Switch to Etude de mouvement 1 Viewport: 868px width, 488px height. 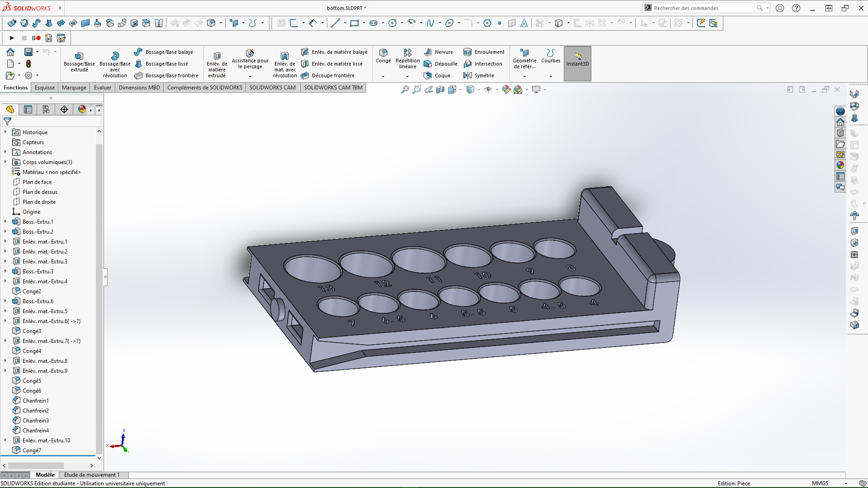click(x=92, y=475)
